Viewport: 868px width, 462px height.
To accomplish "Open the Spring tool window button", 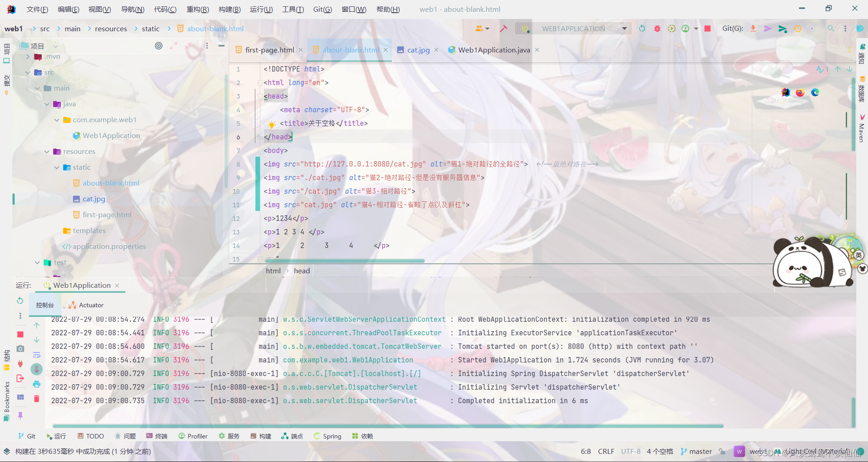I will click(328, 436).
